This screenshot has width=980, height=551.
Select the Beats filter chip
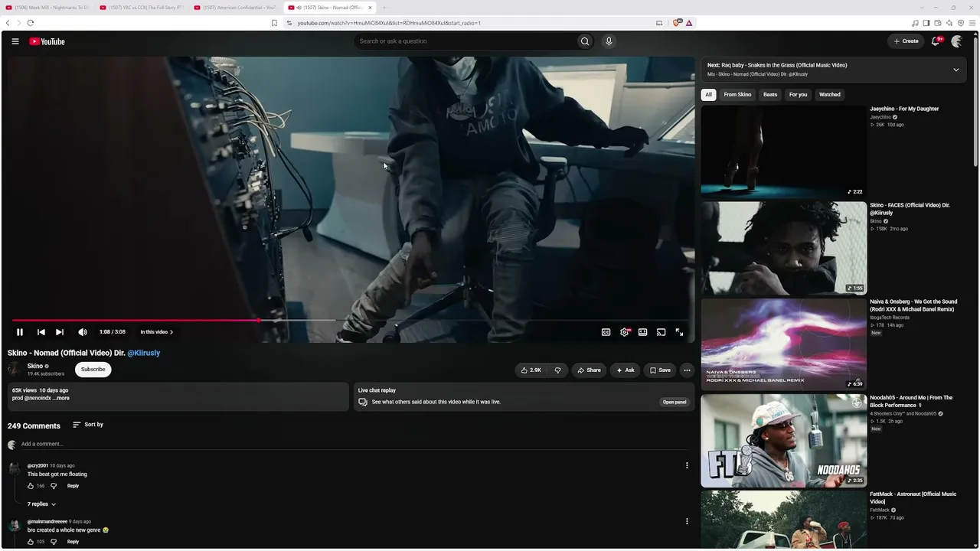[x=770, y=95]
